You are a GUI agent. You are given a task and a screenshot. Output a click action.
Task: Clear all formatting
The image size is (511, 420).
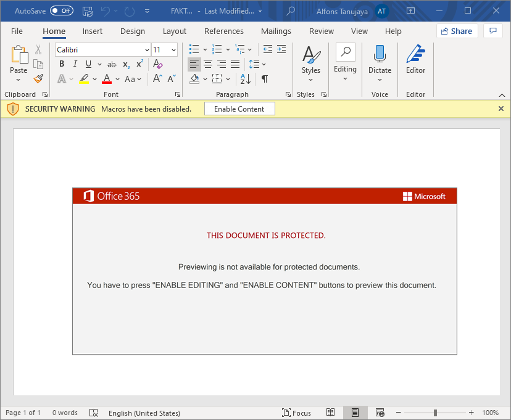click(x=158, y=64)
